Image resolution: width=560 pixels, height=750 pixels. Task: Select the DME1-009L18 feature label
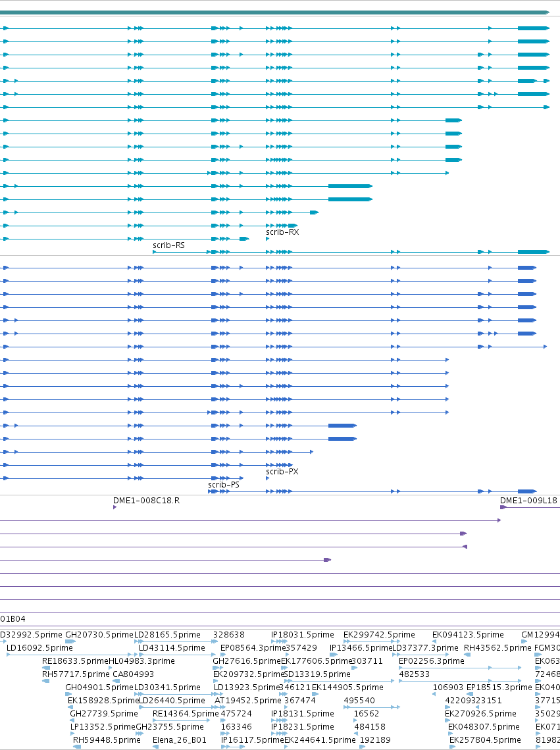click(x=528, y=501)
